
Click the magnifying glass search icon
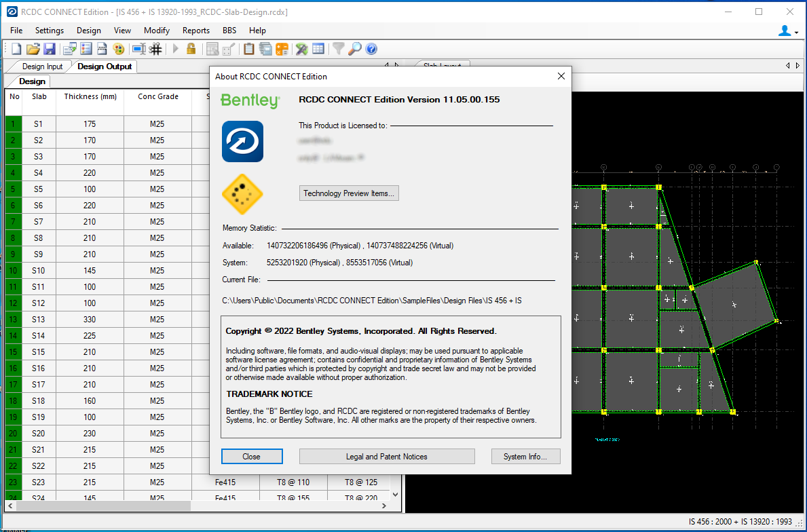354,49
